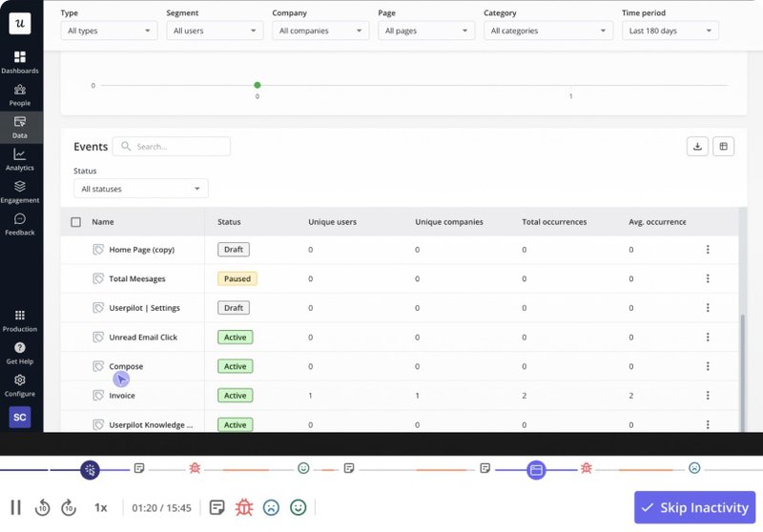Open the Type filter dropdown
The width and height of the screenshot is (763, 532).
tap(109, 31)
